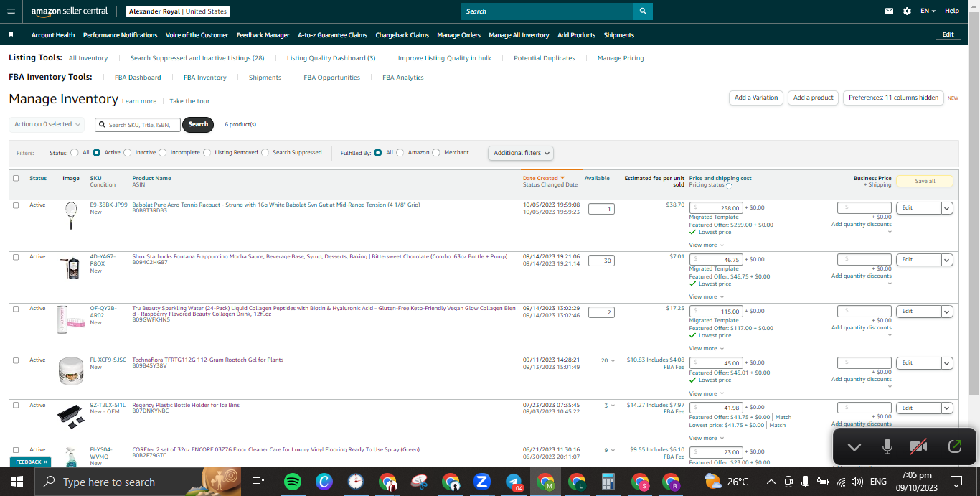Screen dimensions: 980x496
Task: Select the Starbucks Mocha Sauce row checkbox
Action: click(16, 257)
